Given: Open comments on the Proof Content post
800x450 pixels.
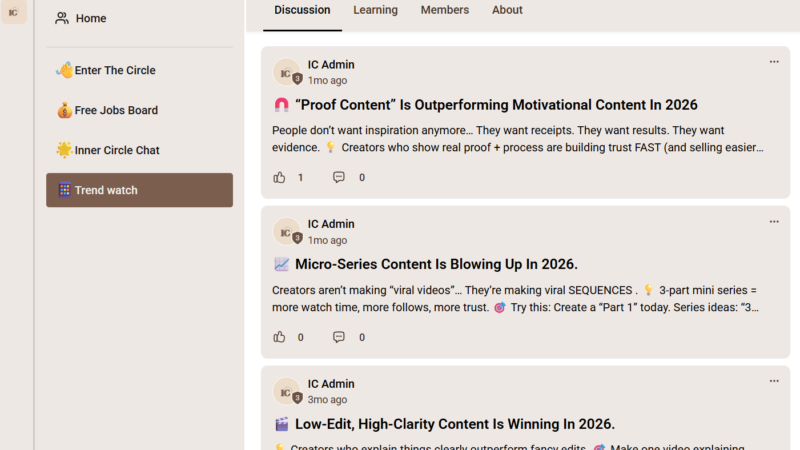Looking at the screenshot, I should pos(339,177).
